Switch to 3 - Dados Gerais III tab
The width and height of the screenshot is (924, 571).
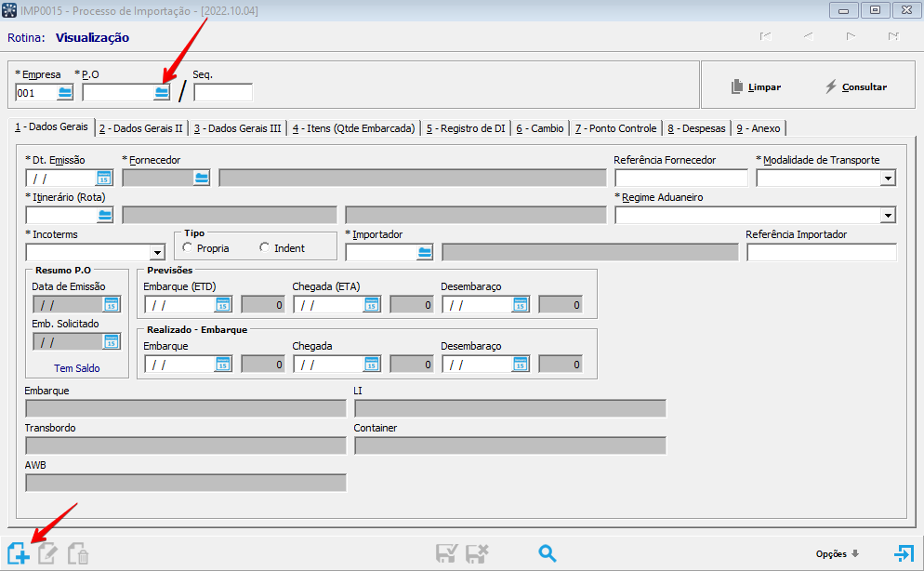[237, 128]
